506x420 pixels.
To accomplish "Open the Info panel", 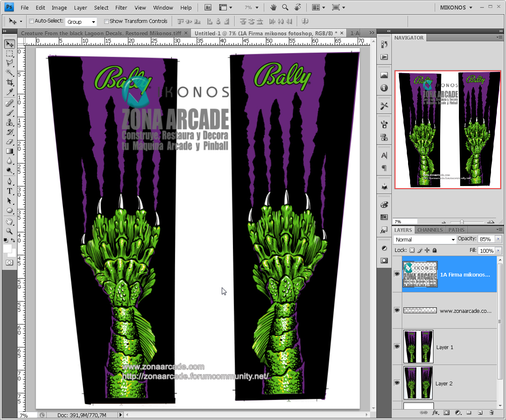I will 384,88.
